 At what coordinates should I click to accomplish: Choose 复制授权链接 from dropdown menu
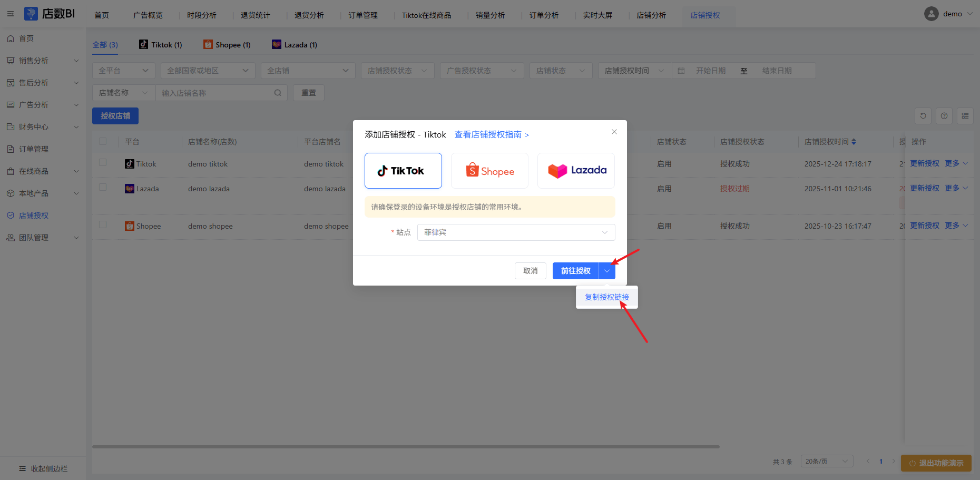[x=607, y=297]
